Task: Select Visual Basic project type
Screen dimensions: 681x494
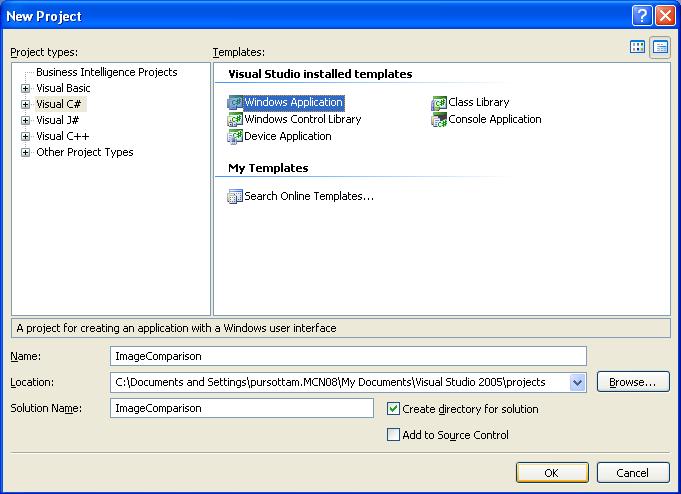Action: pyautogui.click(x=63, y=88)
